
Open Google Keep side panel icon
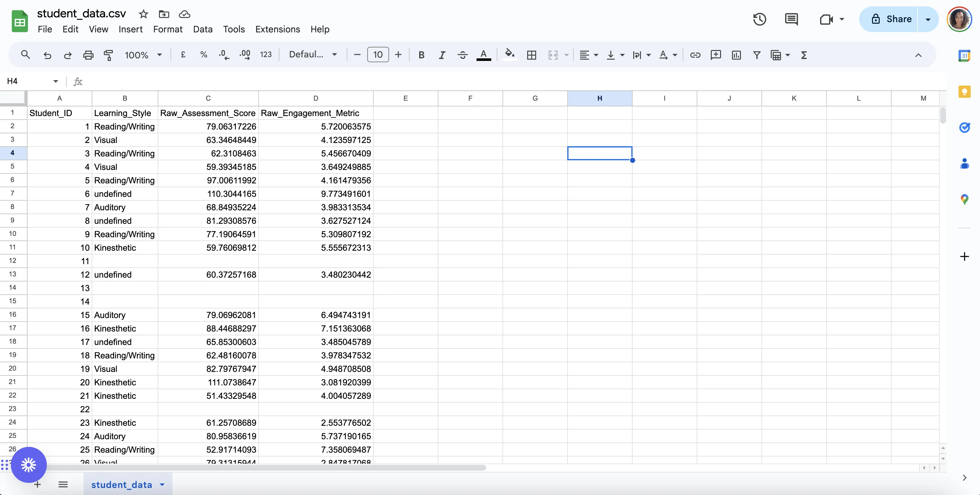[964, 92]
